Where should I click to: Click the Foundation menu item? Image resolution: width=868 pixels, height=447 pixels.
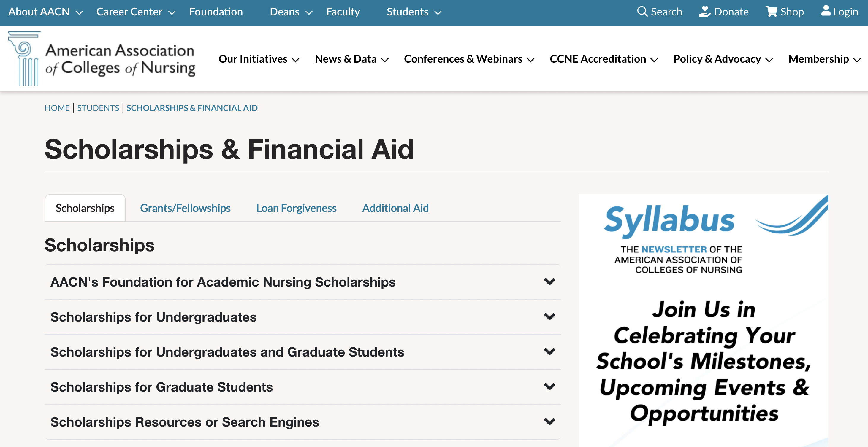[x=216, y=12]
